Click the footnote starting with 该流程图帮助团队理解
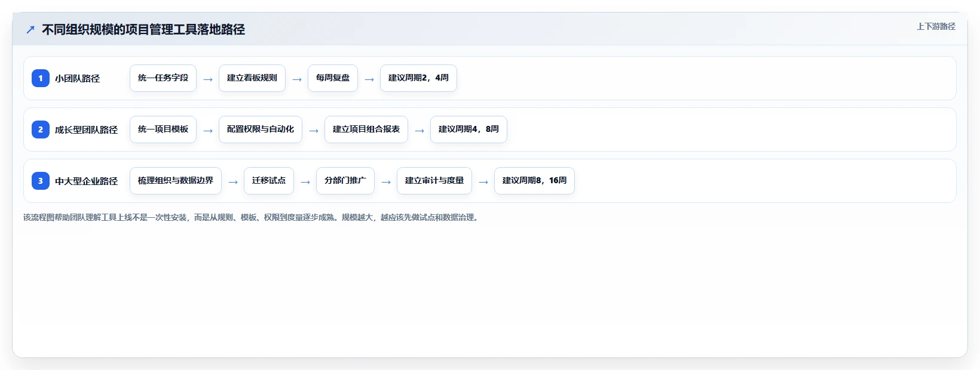 pyautogui.click(x=252, y=218)
